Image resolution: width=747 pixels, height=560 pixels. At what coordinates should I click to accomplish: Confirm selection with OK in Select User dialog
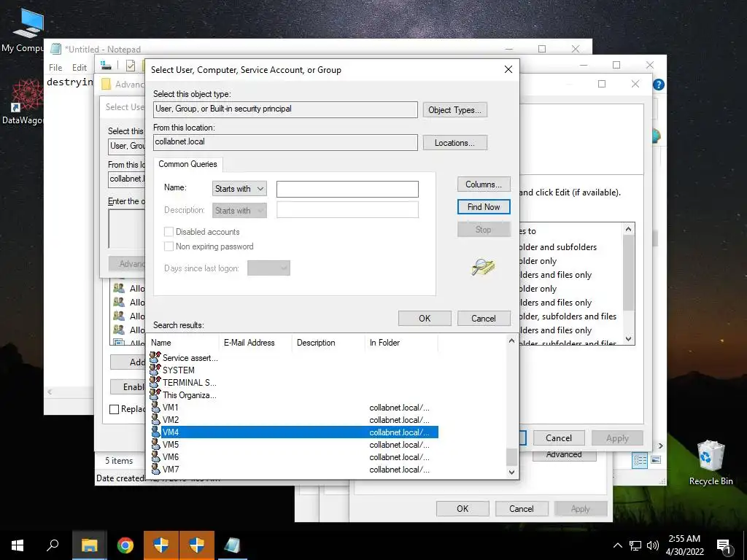click(425, 318)
